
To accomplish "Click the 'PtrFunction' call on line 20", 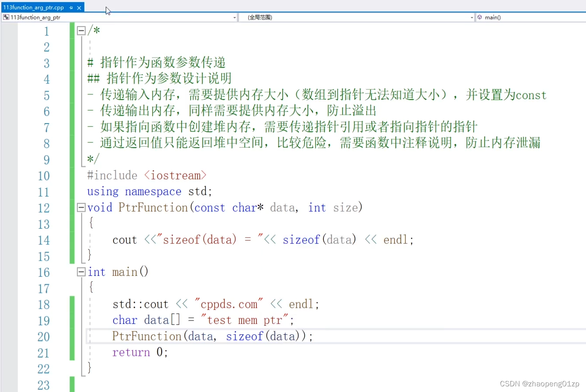I will [147, 336].
